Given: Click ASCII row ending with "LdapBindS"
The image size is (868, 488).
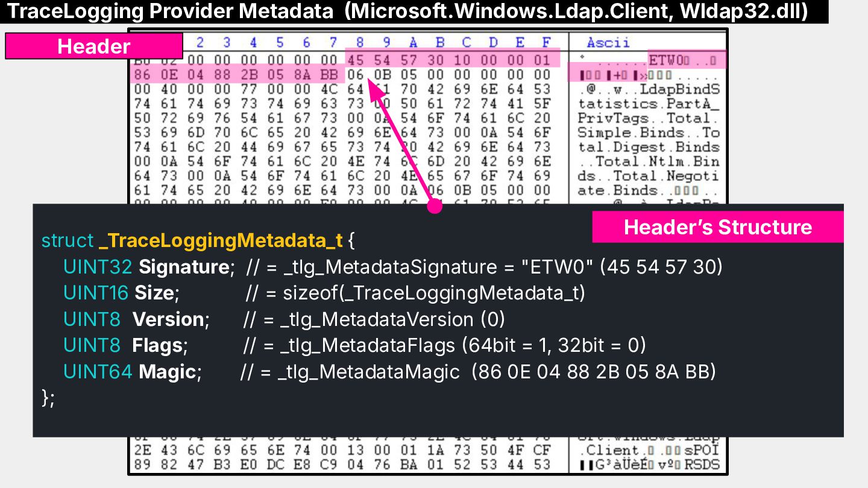Looking at the screenshot, I should point(649,89).
